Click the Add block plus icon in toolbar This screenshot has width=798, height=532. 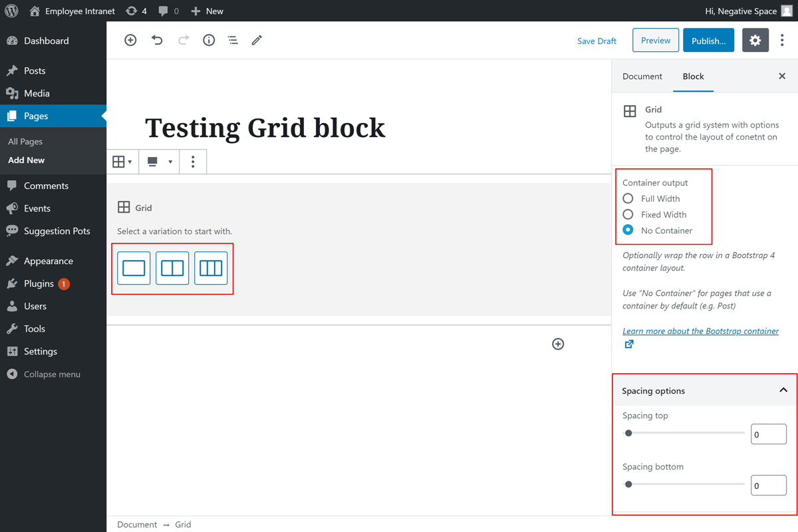click(130, 41)
